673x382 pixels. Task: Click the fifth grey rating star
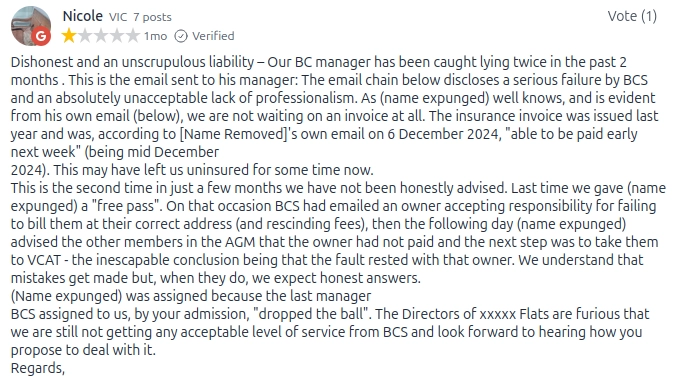click(x=133, y=36)
